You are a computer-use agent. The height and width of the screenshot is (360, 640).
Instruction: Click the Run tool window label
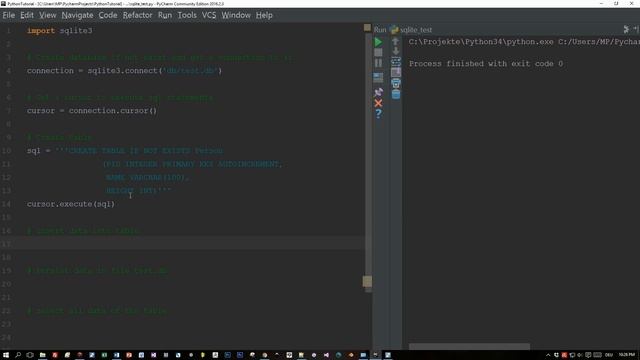380,30
